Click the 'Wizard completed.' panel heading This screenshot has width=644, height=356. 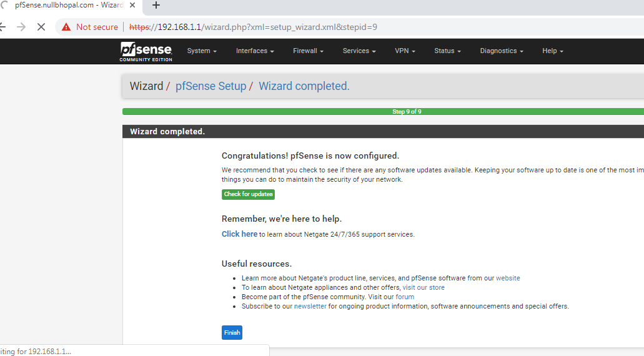point(167,131)
